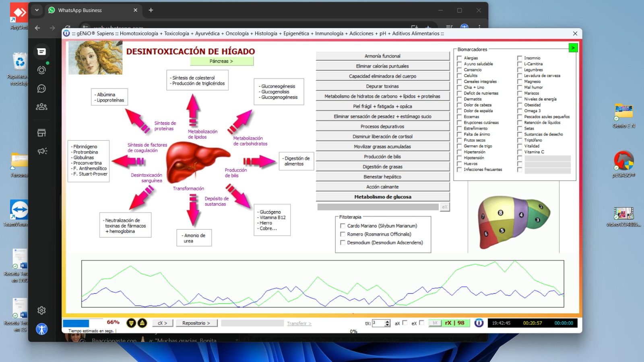Image resolution: width=644 pixels, height=362 pixels.
Task: Click the rX | 98 green button
Action: 455,323
